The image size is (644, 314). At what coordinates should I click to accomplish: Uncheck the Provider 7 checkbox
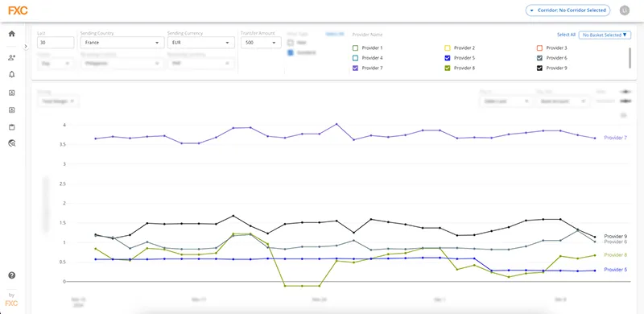pos(356,68)
